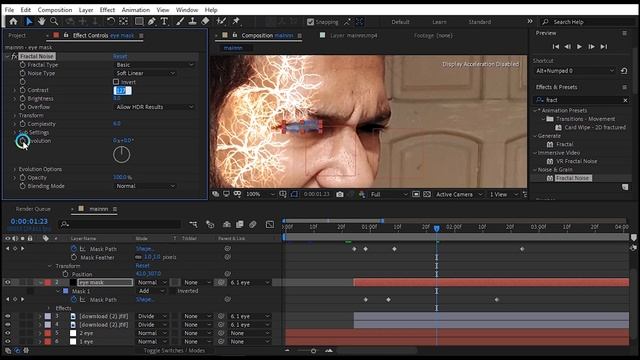Clear the effects search field
The image size is (640, 360).
(625, 100)
